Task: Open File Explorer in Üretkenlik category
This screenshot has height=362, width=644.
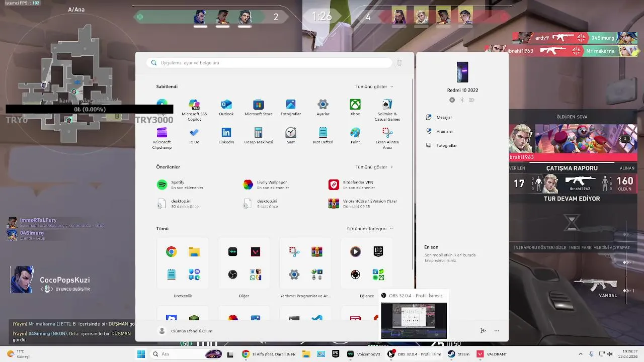Action: pos(194,252)
